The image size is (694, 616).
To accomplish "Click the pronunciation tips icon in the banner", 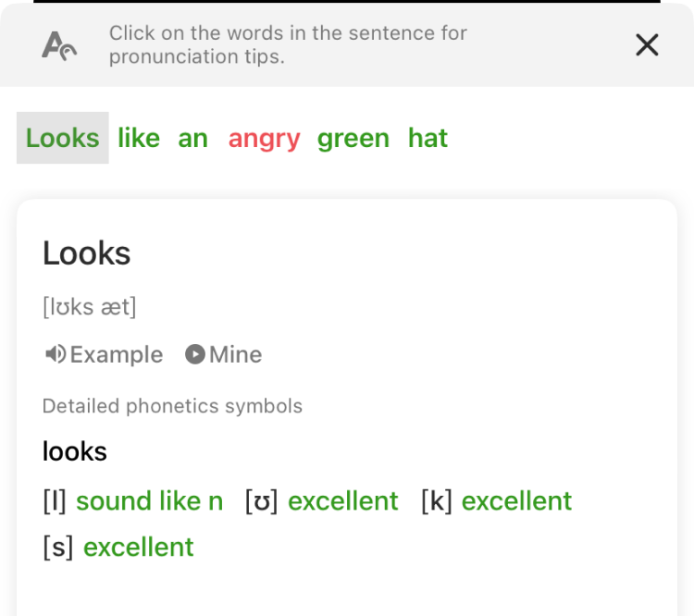I will [x=59, y=45].
